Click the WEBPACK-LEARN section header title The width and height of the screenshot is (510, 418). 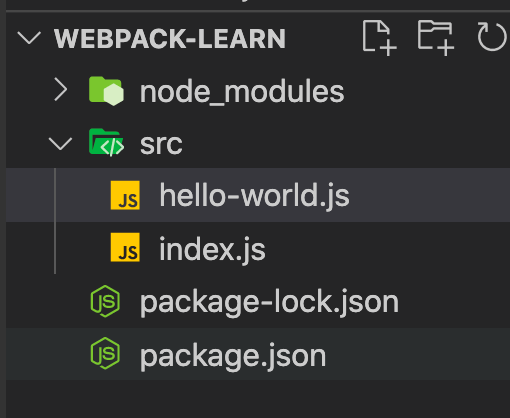coord(170,39)
